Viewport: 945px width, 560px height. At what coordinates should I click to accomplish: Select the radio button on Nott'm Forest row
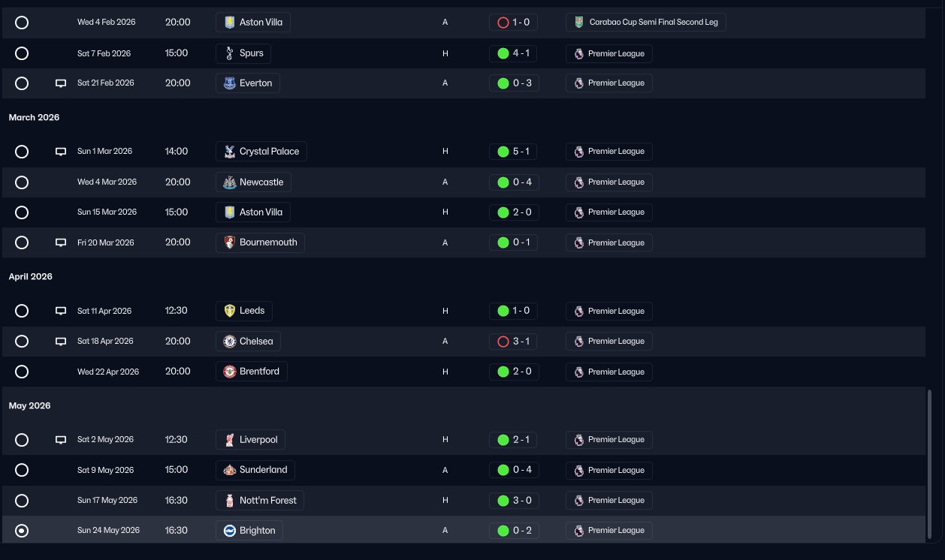[x=22, y=501]
